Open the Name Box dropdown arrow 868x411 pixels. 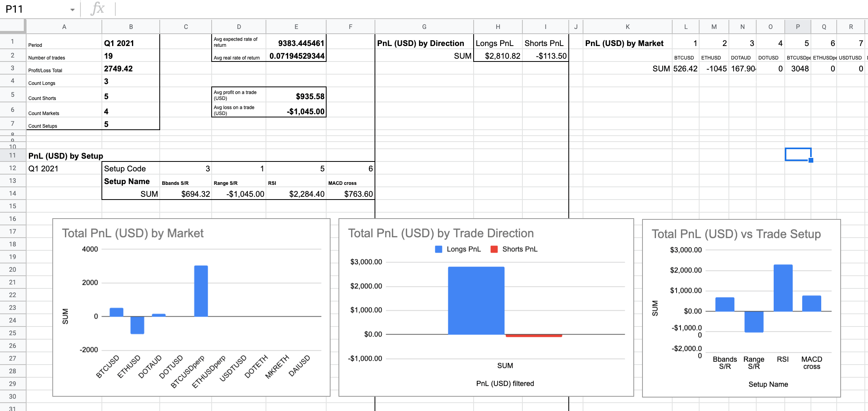click(x=72, y=8)
